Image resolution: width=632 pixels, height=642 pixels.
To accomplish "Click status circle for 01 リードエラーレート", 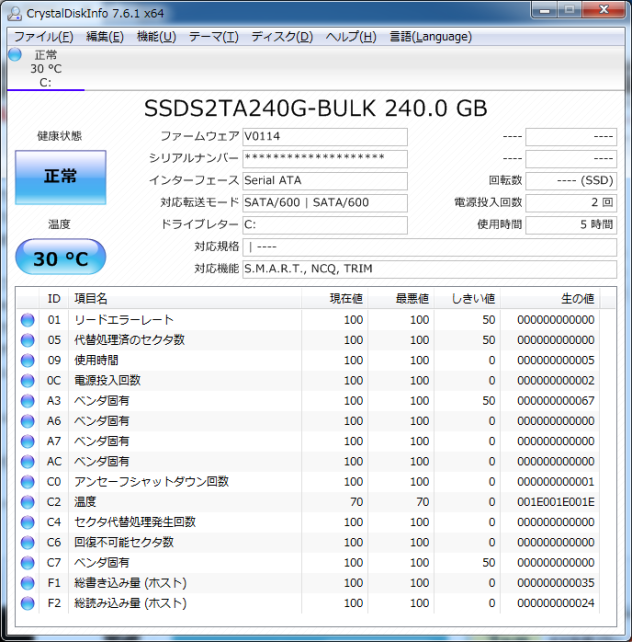I will 28,320.
